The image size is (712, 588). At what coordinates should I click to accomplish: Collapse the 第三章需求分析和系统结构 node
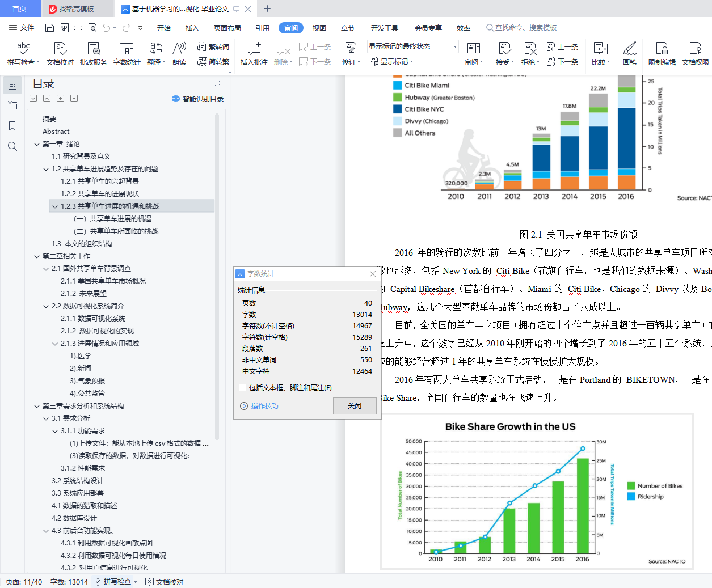tap(37, 406)
